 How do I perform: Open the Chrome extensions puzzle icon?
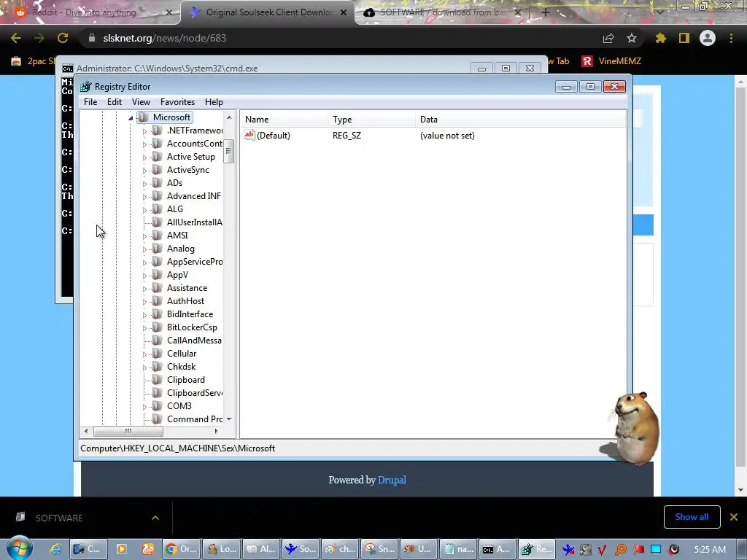pos(660,38)
